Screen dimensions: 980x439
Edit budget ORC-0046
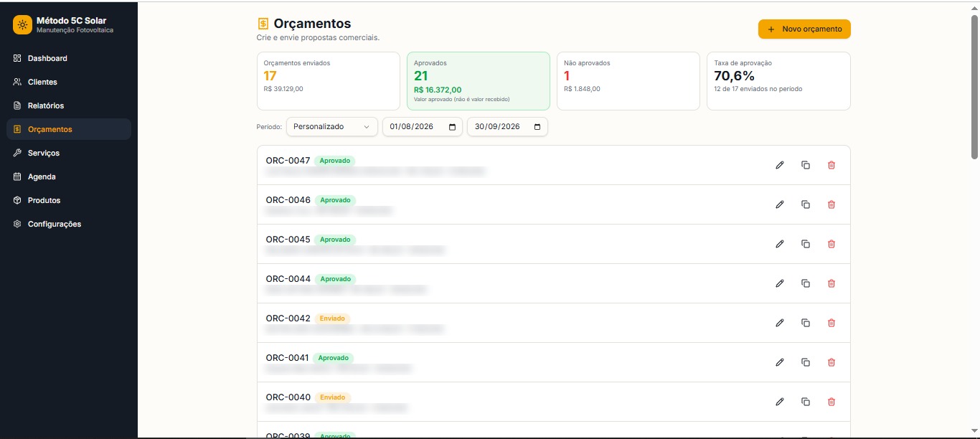pyautogui.click(x=780, y=204)
